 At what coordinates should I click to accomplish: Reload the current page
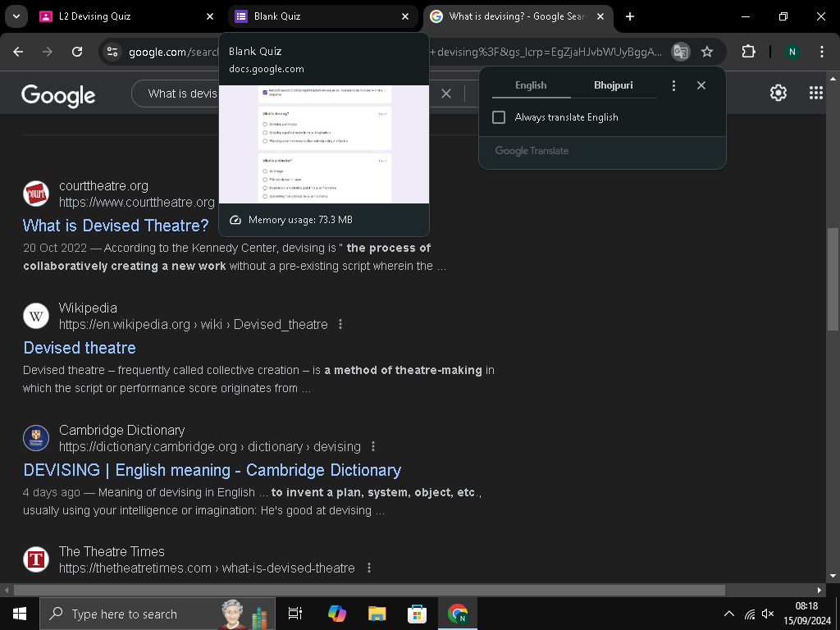77,52
